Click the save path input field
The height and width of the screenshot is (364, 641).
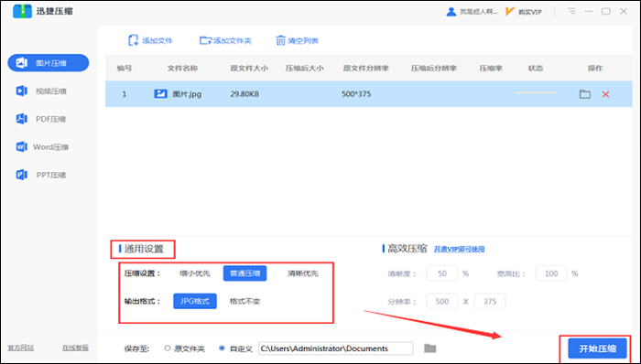click(x=336, y=348)
